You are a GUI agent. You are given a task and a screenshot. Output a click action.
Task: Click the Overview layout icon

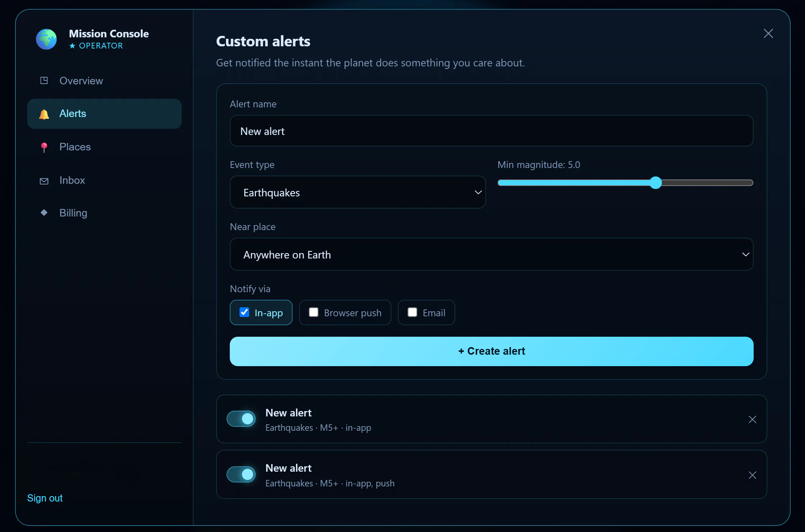44,80
